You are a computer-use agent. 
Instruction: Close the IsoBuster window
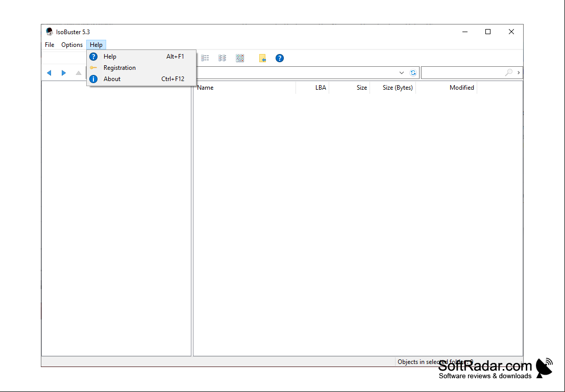(x=511, y=32)
